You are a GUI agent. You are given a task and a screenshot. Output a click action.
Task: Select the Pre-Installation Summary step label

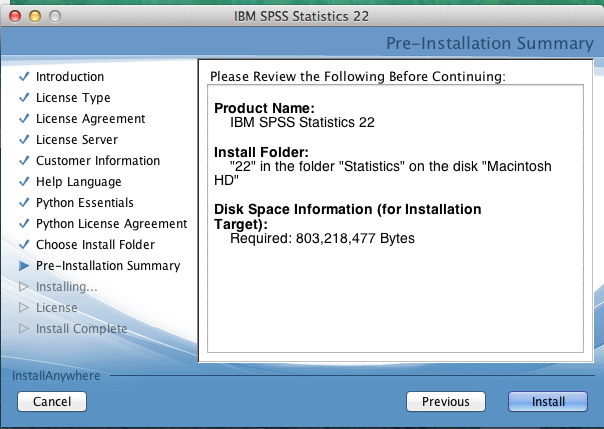[108, 266]
